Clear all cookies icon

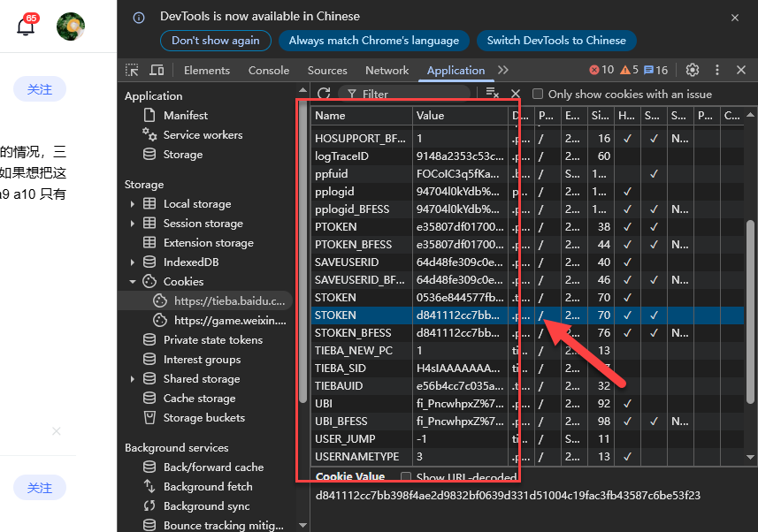pyautogui.click(x=492, y=94)
